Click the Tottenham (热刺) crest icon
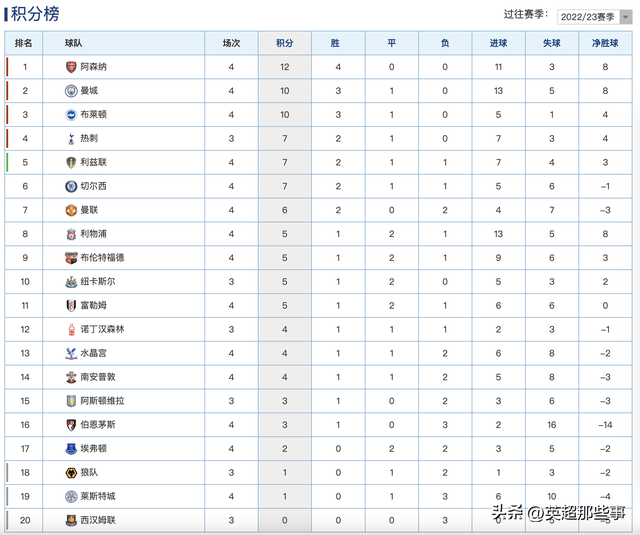640x535 pixels. (71, 138)
